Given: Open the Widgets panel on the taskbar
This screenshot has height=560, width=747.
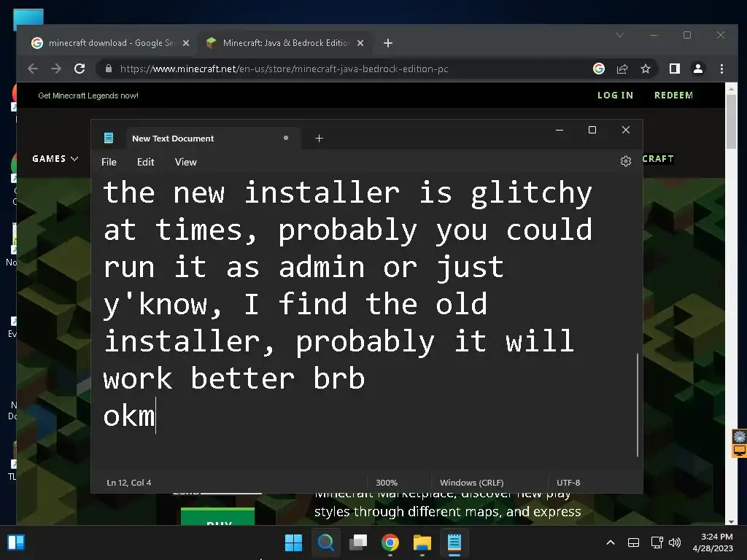Looking at the screenshot, I should pos(16,542).
